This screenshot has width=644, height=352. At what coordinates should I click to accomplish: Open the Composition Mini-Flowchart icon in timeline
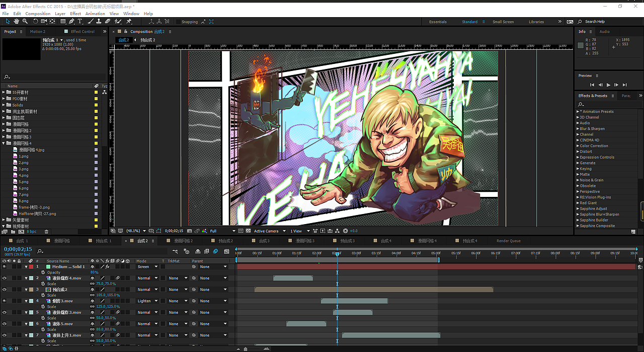point(175,251)
